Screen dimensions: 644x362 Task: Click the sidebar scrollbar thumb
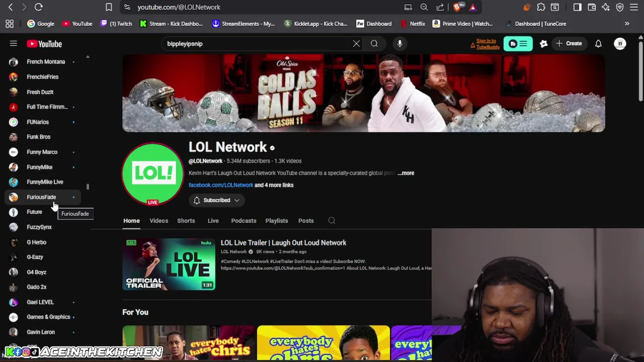tap(88, 187)
